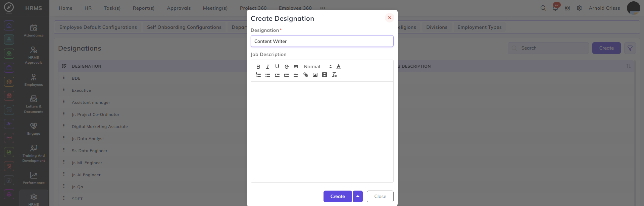Viewport: 644px width, 206px height.
Task: Insert an image into job description
Action: coord(315,75)
